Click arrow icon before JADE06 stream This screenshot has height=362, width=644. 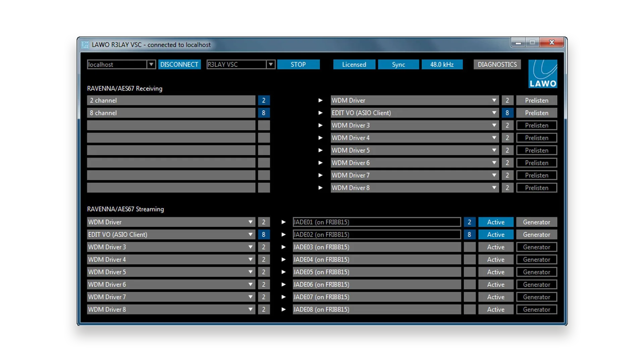(x=283, y=285)
